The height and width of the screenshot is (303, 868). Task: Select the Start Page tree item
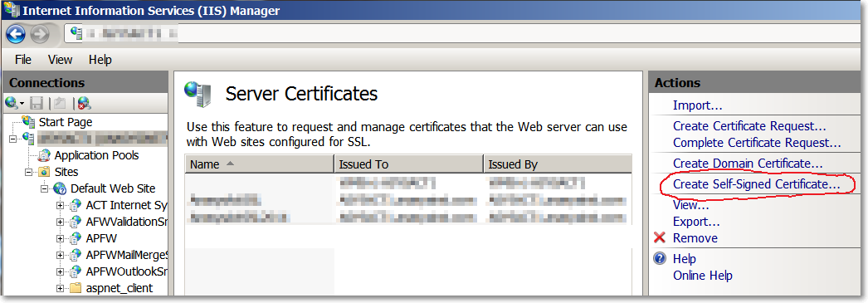(x=66, y=122)
